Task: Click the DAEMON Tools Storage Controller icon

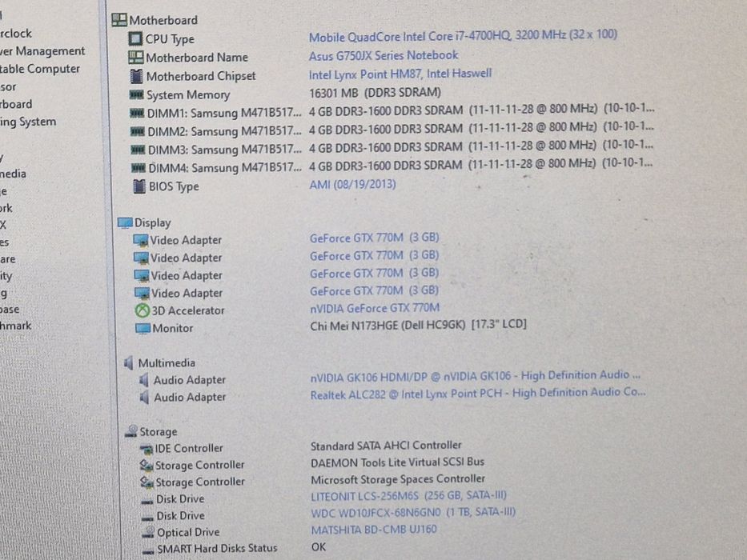Action: pos(147,465)
